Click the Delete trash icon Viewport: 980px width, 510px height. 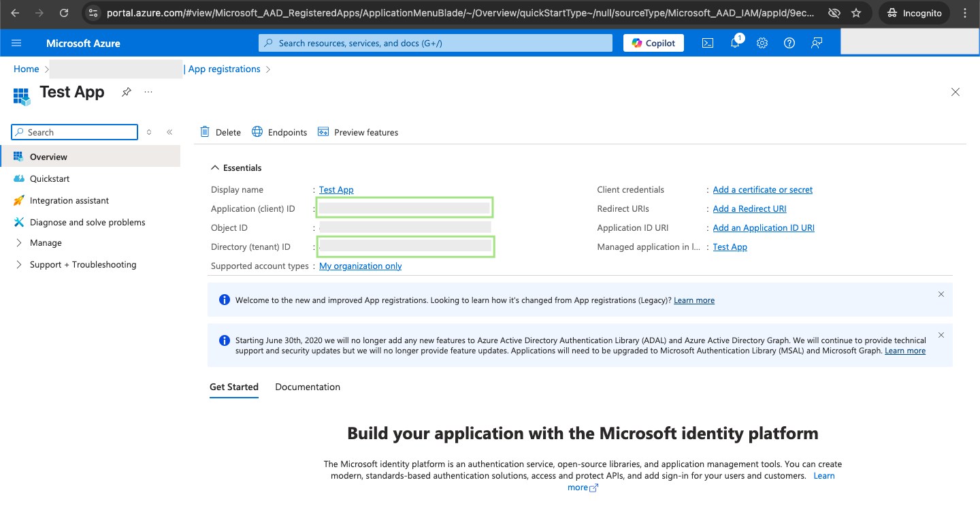coord(205,131)
